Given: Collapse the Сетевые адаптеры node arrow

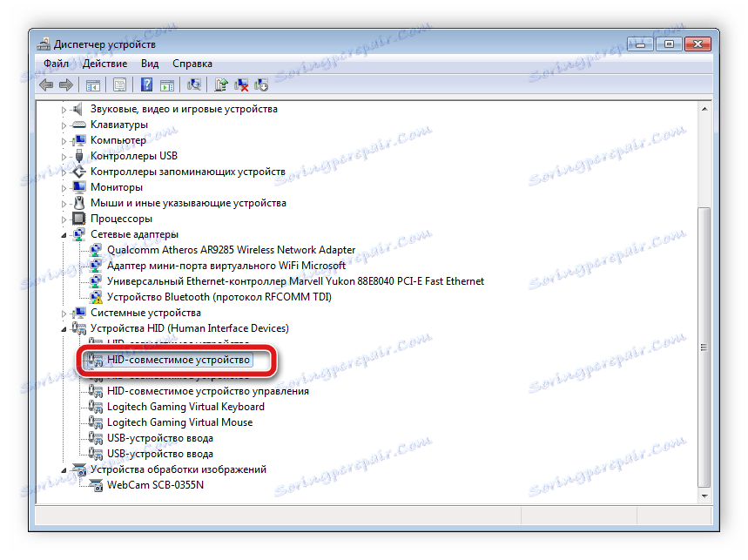Looking at the screenshot, I should tap(64, 235).
